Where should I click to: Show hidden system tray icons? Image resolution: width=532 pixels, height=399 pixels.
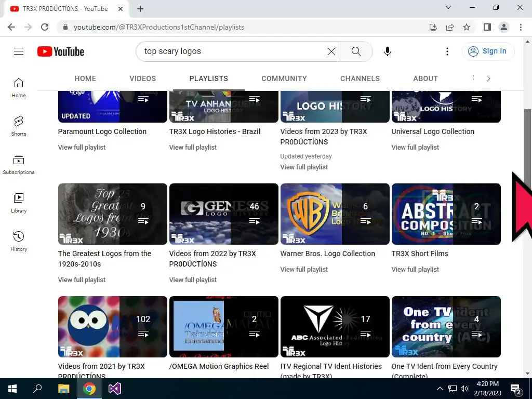440,389
